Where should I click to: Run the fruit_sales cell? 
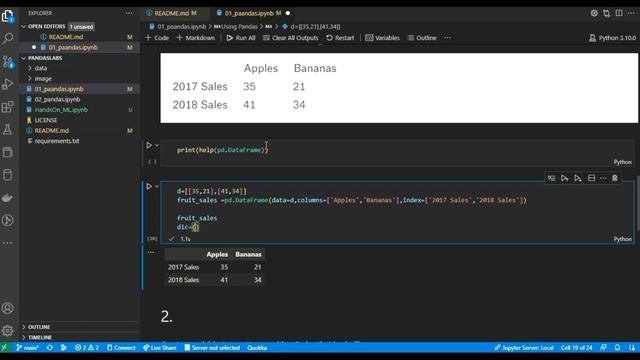[x=149, y=187]
